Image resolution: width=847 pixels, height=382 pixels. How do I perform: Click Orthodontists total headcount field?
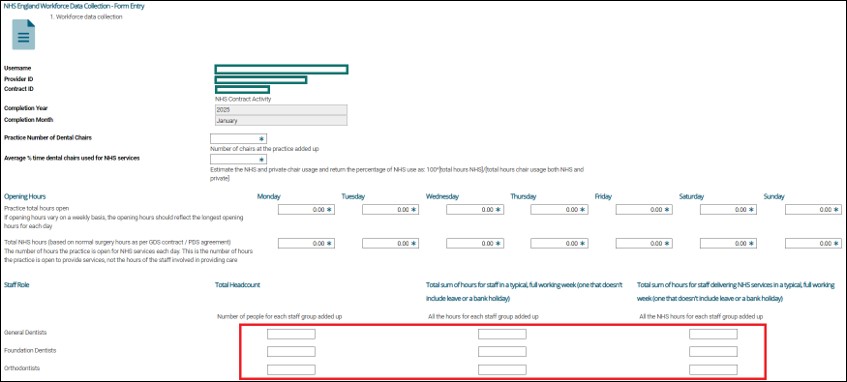(x=291, y=370)
